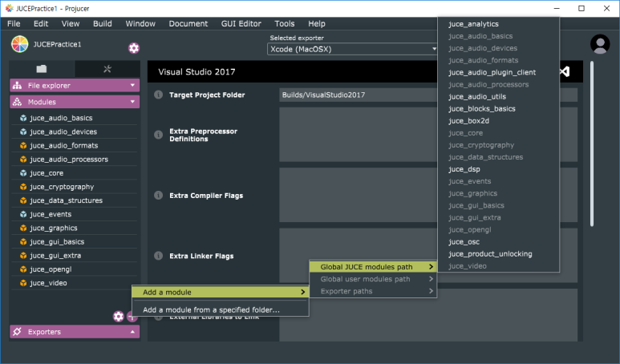This screenshot has height=364, width=620.
Task: Click the cube icon beside juce_audio_basics
Action: point(23,118)
